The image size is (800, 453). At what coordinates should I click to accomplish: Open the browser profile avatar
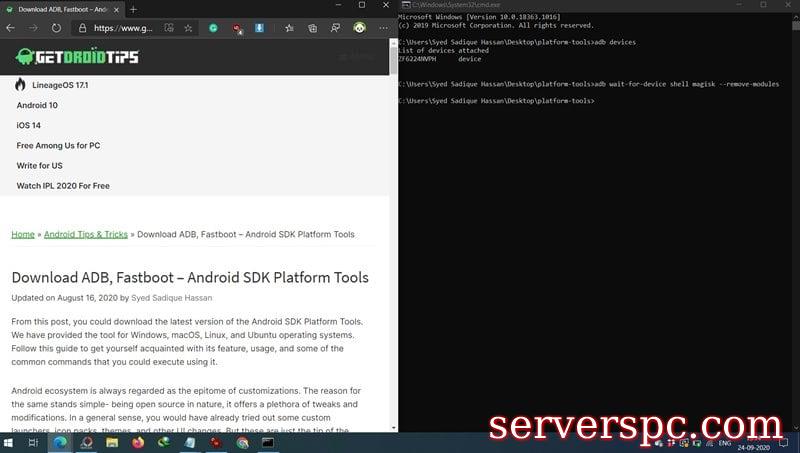pos(359,28)
